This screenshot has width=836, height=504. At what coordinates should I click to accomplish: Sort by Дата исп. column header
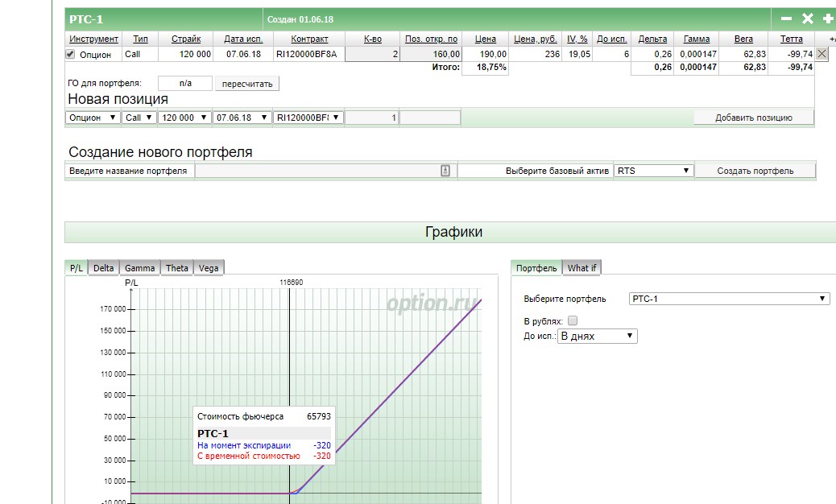(x=243, y=39)
